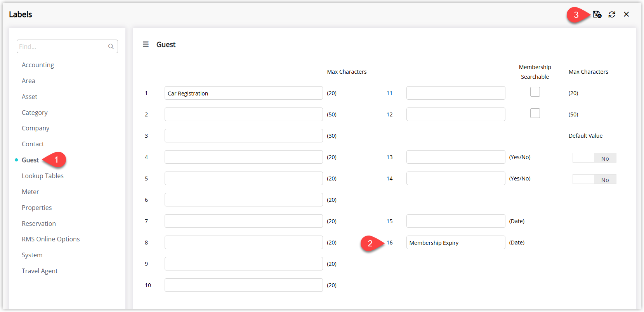The image size is (644, 312).
Task: Open Travel Agent label category
Action: point(40,271)
